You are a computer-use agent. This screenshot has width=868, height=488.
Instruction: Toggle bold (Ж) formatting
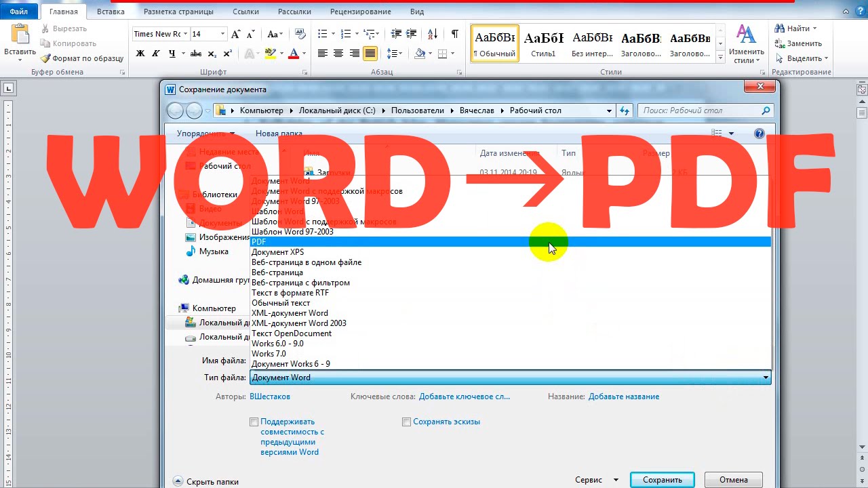pyautogui.click(x=140, y=54)
